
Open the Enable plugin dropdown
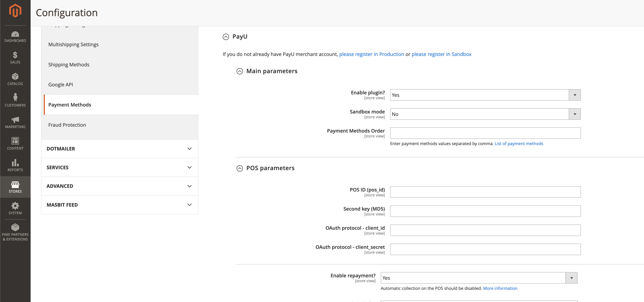point(485,95)
